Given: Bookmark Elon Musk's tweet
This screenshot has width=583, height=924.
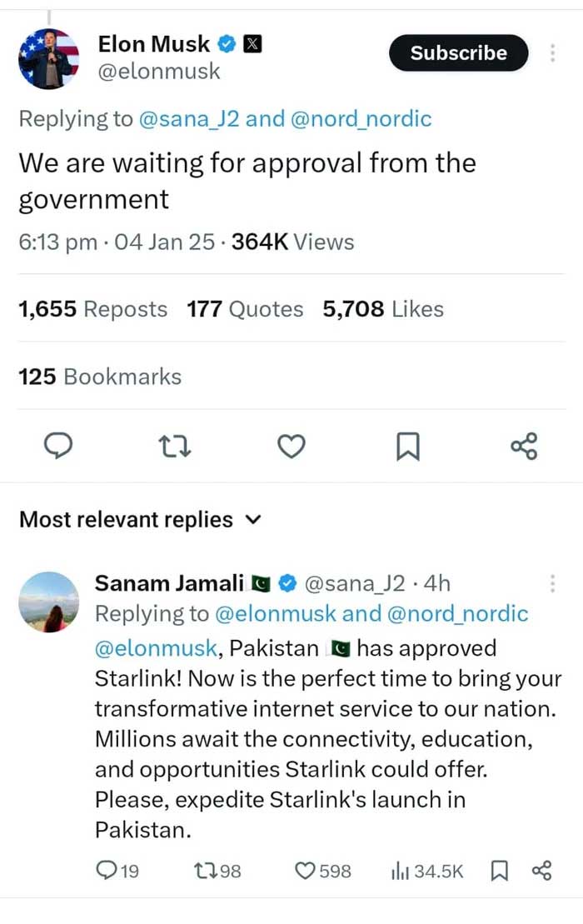Looking at the screenshot, I should coord(407,447).
